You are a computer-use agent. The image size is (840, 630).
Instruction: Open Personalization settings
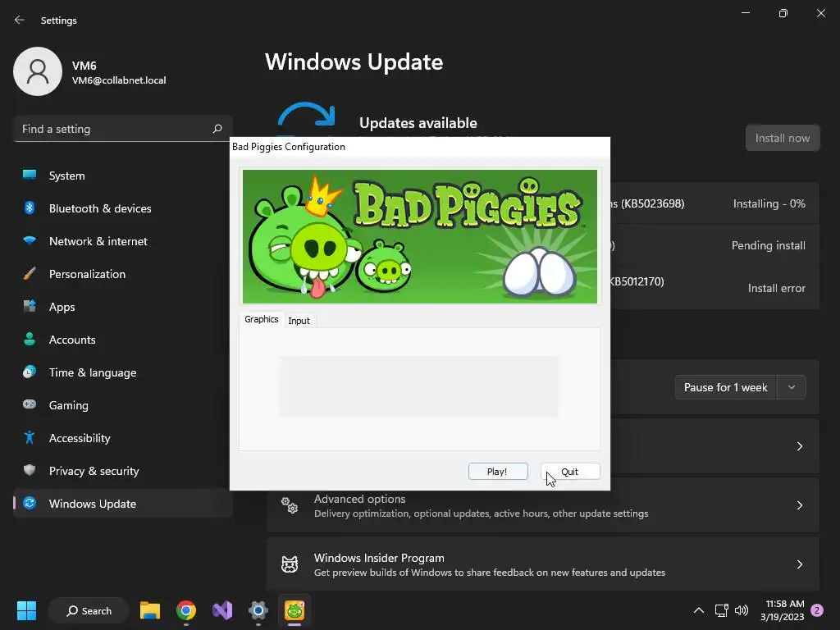123,274
